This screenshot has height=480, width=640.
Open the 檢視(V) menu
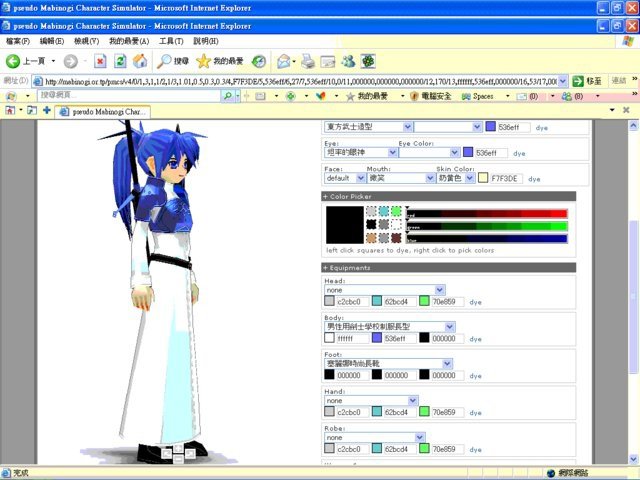coord(86,41)
